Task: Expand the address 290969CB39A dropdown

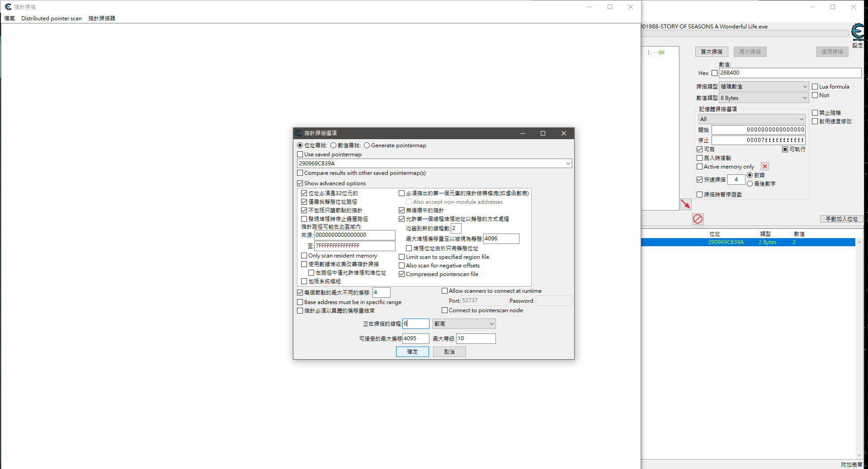Action: (568, 164)
